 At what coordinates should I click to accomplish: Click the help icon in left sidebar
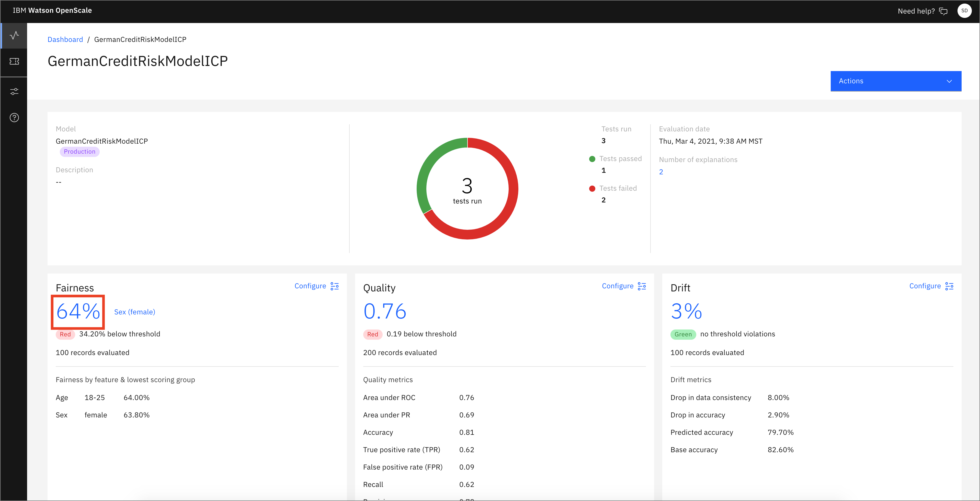(14, 118)
